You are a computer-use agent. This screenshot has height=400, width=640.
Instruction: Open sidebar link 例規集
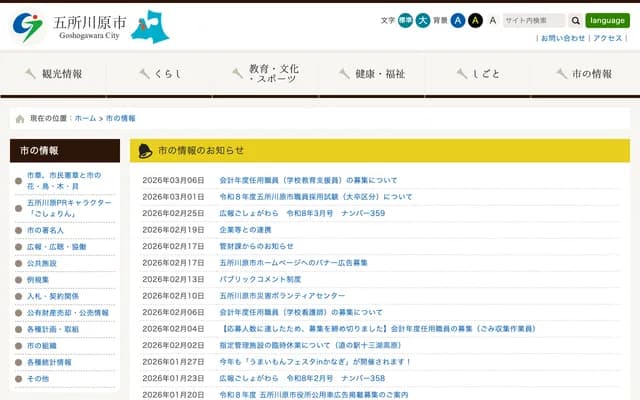38,280
